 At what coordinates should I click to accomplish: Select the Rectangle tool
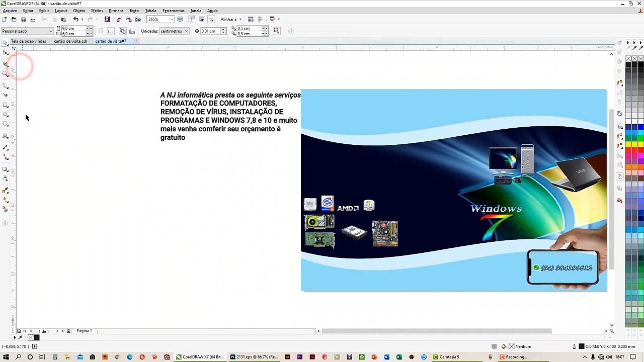(x=6, y=105)
